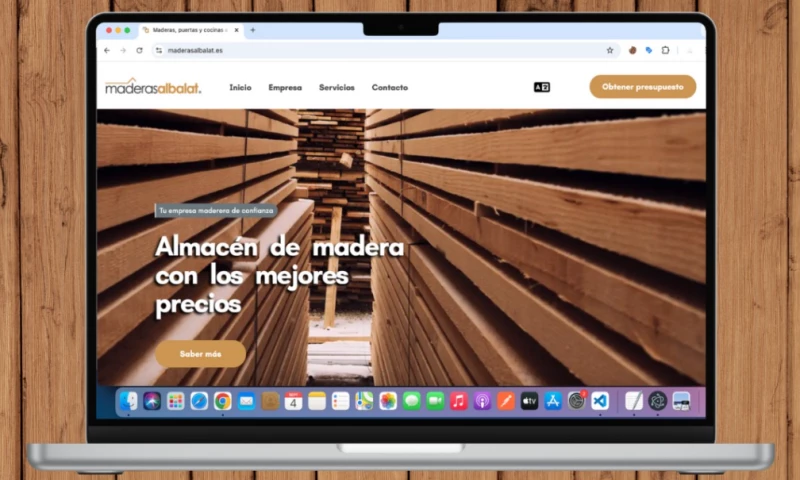Click the blue tag extension icon

(x=649, y=50)
